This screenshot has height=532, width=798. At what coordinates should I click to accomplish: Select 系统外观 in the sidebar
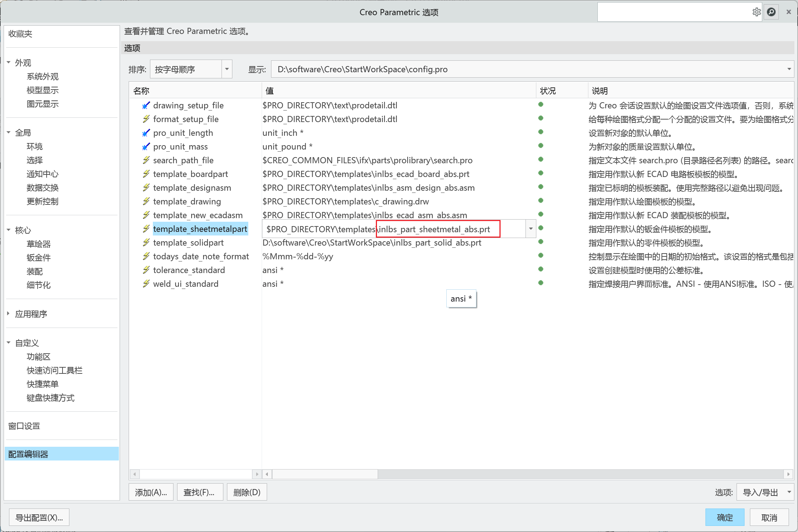click(43, 77)
